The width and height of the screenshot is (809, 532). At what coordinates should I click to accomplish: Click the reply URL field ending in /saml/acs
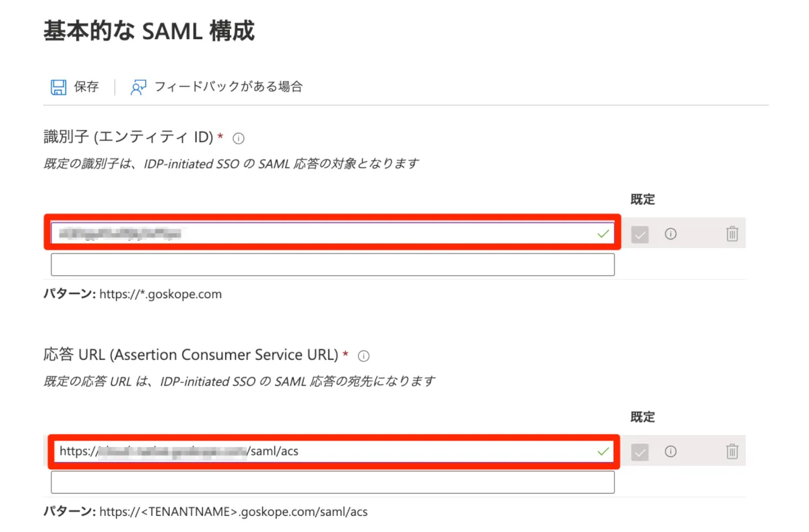click(x=324, y=451)
